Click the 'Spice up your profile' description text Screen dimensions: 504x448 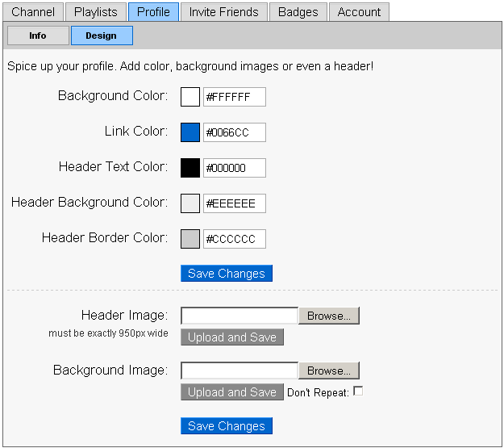(190, 66)
